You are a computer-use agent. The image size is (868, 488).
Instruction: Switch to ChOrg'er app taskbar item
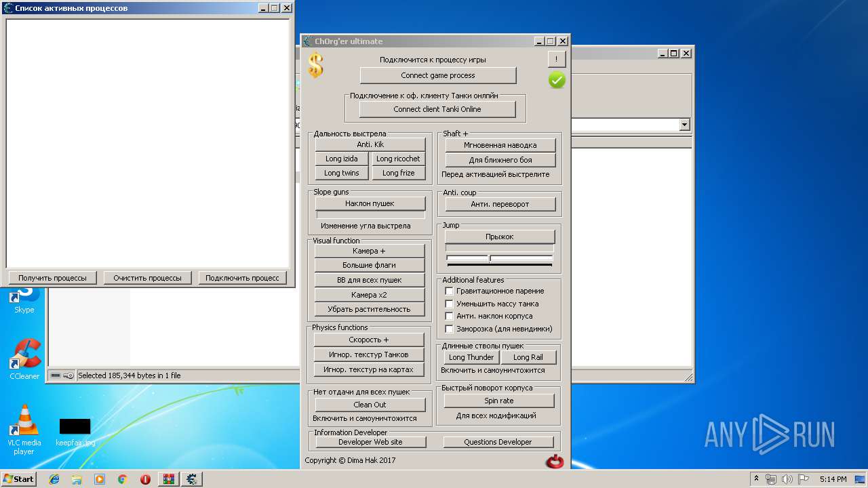coord(193,479)
